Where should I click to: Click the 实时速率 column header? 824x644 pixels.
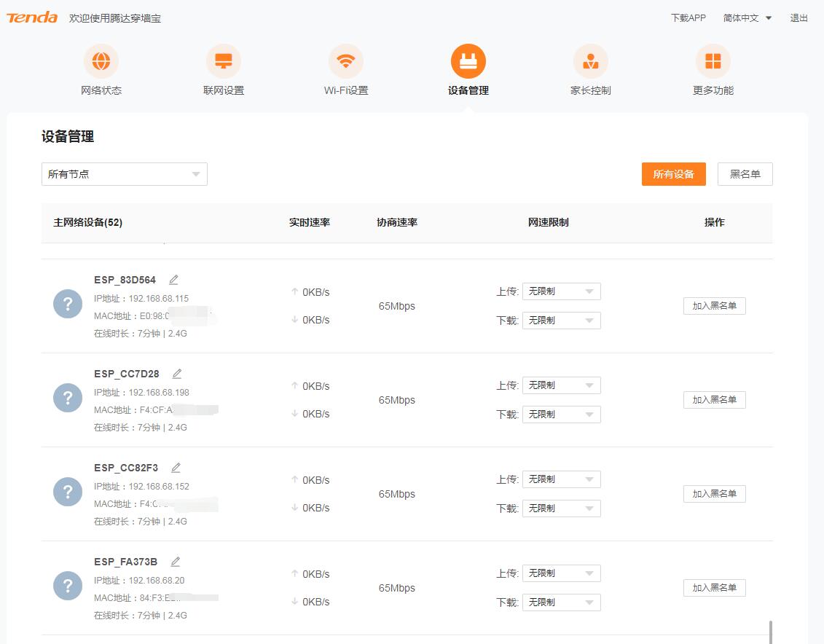click(x=310, y=222)
